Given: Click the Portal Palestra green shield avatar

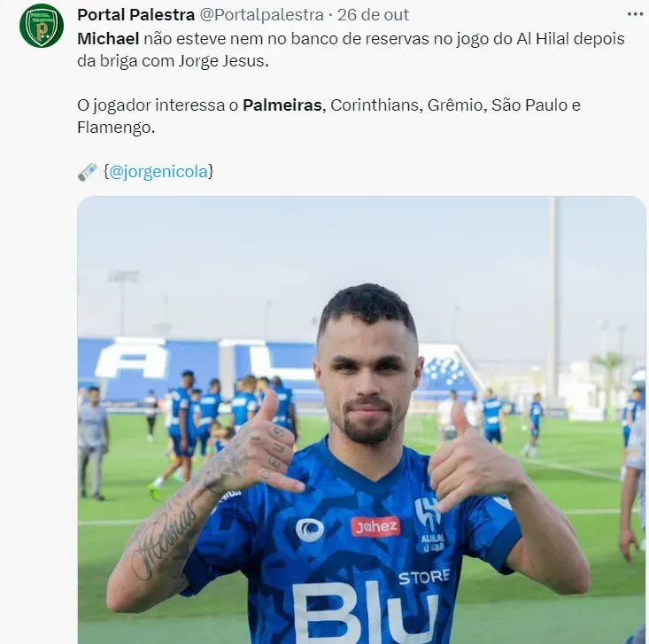Looking at the screenshot, I should click(x=42, y=26).
